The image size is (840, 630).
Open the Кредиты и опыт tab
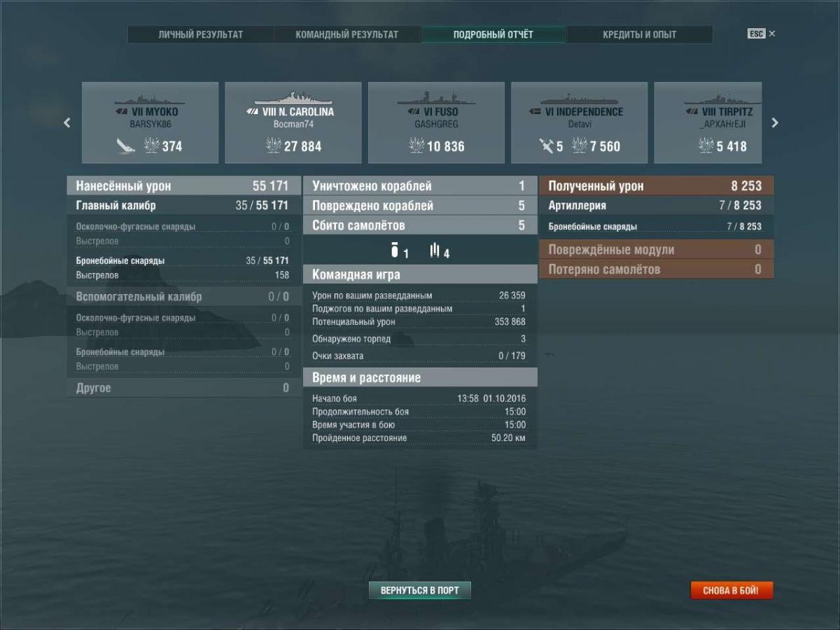(639, 34)
